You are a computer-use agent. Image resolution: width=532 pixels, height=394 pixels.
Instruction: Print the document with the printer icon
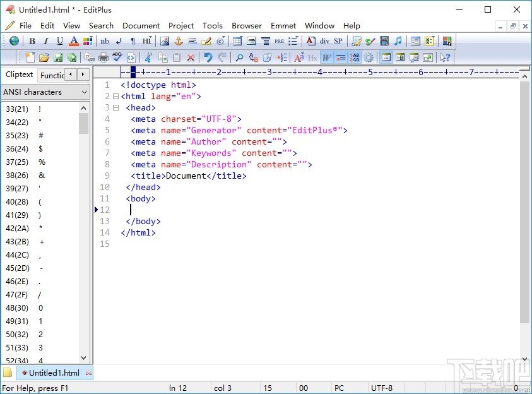coord(103,57)
